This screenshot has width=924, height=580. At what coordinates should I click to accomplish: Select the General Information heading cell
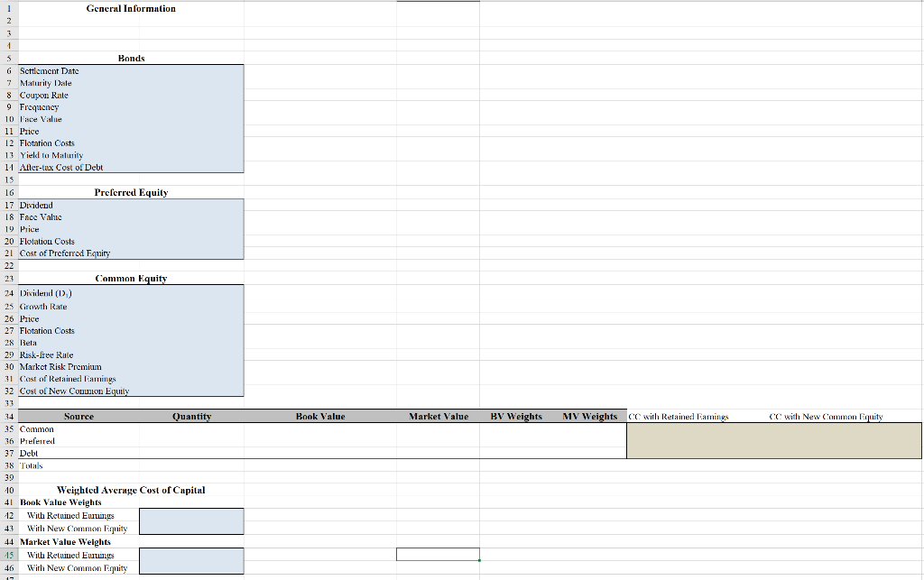(x=131, y=8)
